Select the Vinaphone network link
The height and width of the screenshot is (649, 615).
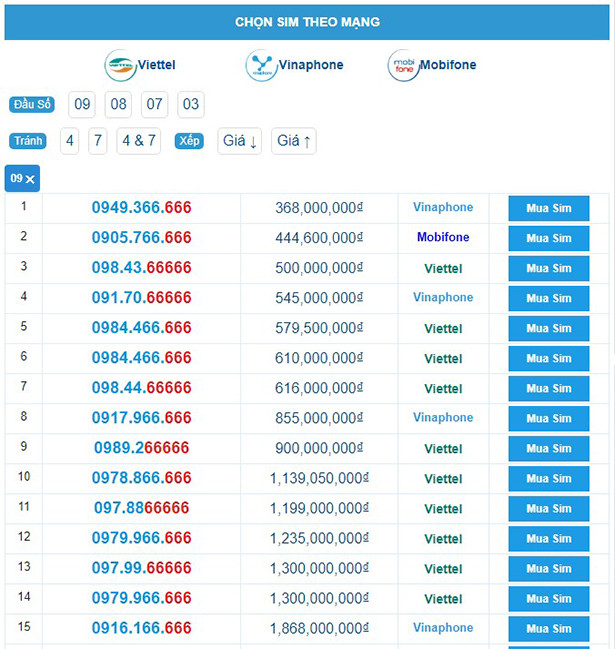pyautogui.click(x=311, y=65)
